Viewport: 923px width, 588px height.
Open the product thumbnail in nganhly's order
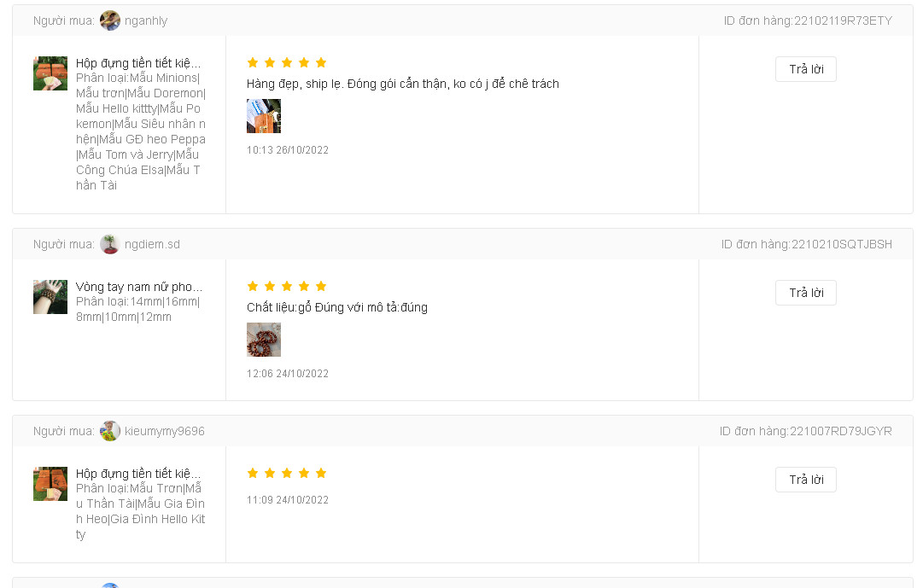point(50,73)
